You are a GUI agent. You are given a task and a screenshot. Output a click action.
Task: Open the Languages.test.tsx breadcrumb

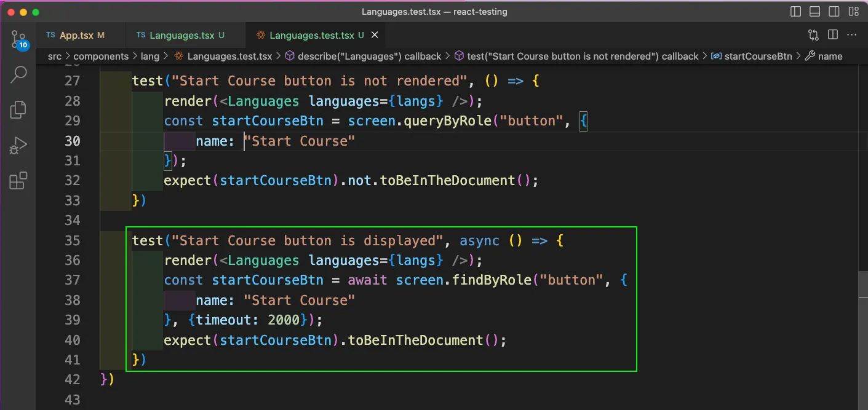coord(223,56)
